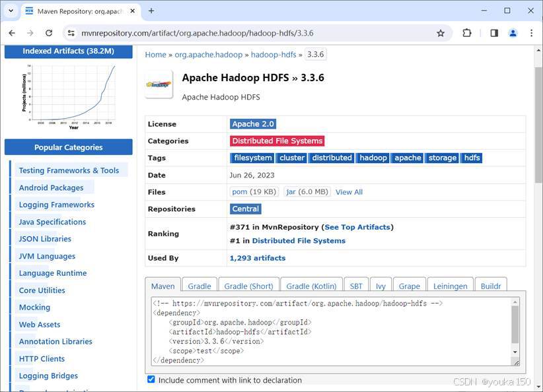Open HTTP Clients category
543x392 pixels.
coord(42,359)
